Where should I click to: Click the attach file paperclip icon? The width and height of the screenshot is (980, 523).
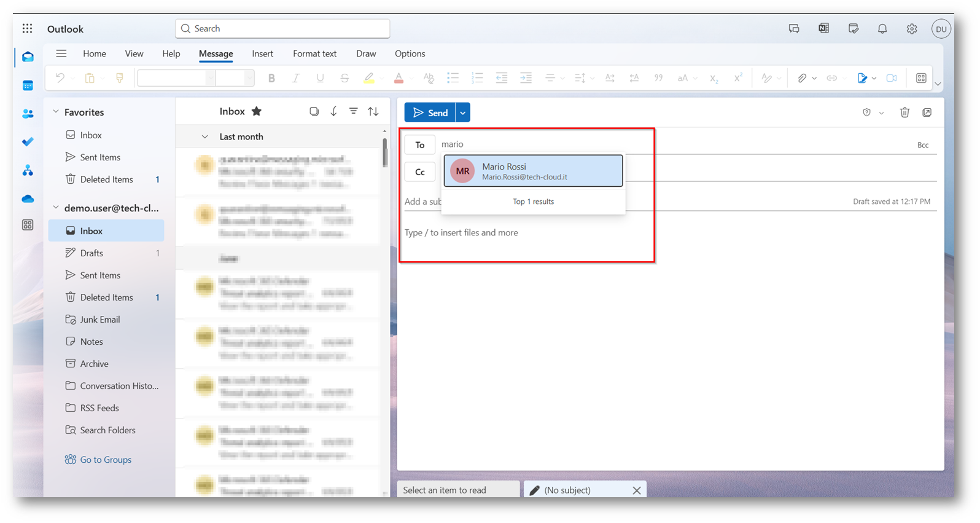coord(802,78)
